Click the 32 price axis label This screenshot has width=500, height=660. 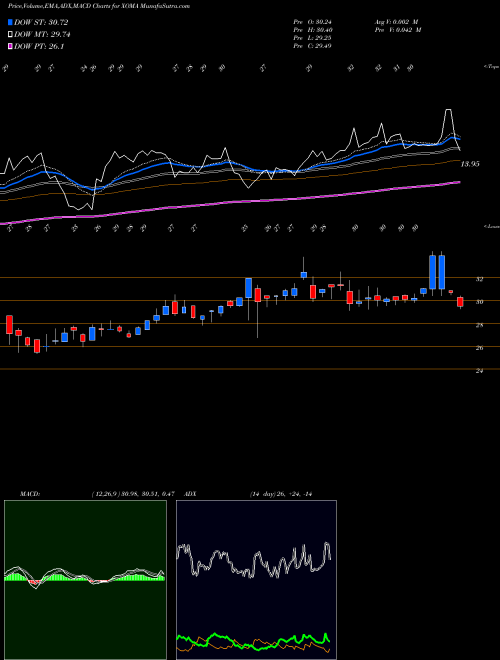[x=479, y=279]
